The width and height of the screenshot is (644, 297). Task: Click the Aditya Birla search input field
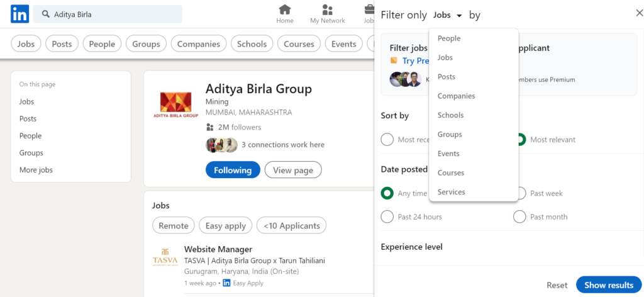tap(108, 14)
